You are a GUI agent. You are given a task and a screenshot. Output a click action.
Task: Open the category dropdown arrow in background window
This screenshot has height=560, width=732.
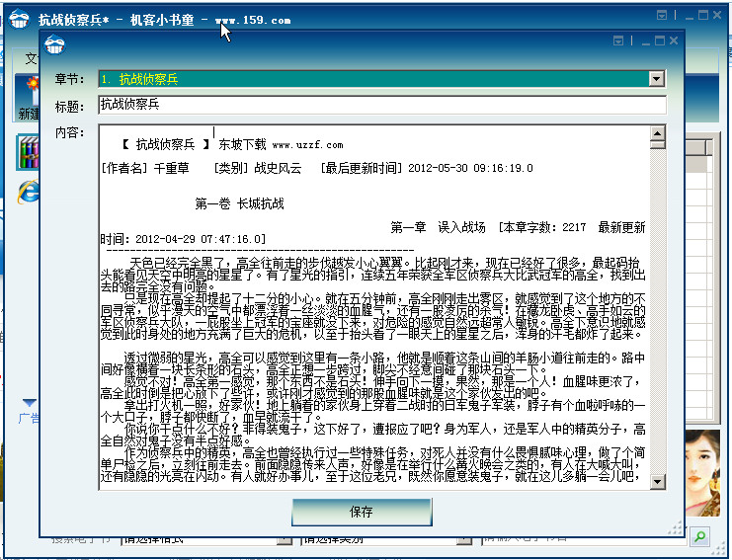[x=463, y=540]
